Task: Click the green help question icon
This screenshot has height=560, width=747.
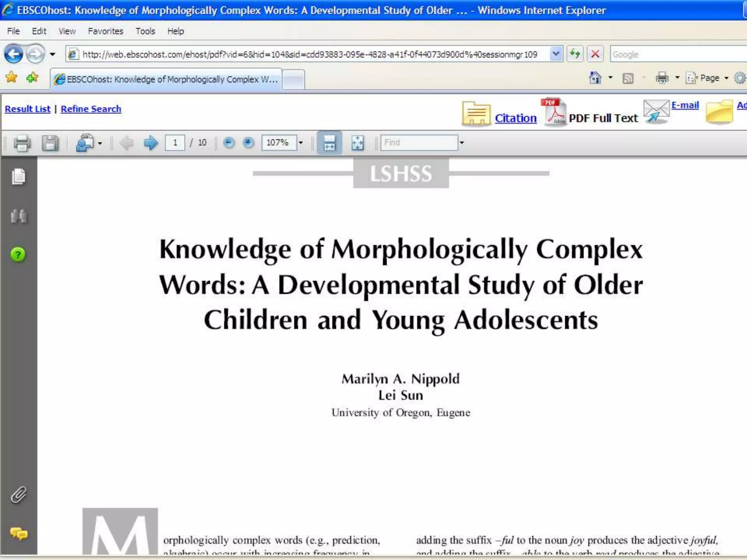Action: click(18, 254)
